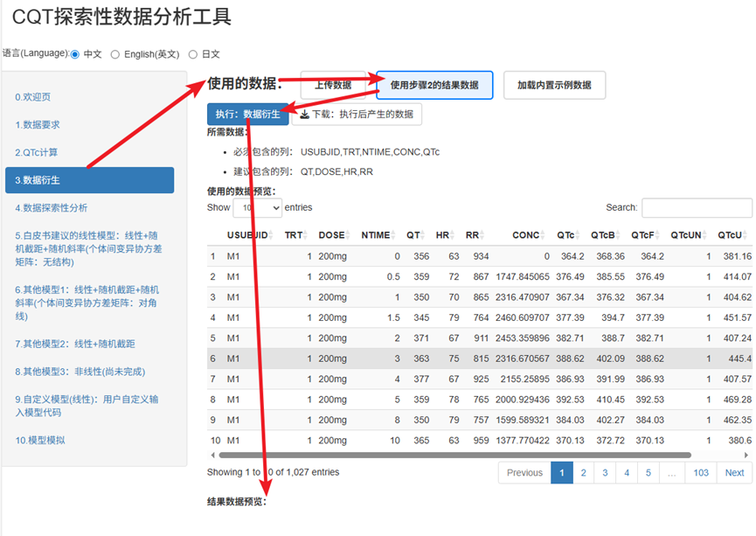Click the download icon for post-execution data
Viewport: 756px width, 536px height.
[x=304, y=115]
